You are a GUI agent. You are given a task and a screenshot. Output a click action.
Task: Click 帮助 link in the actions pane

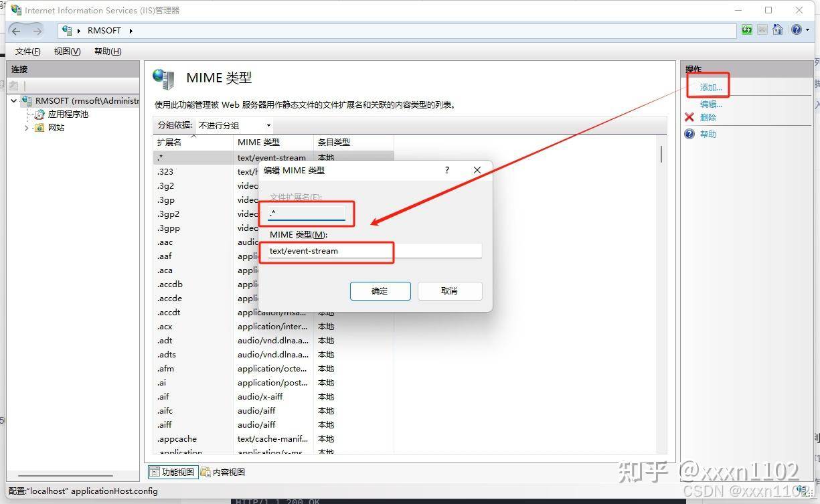coord(708,134)
